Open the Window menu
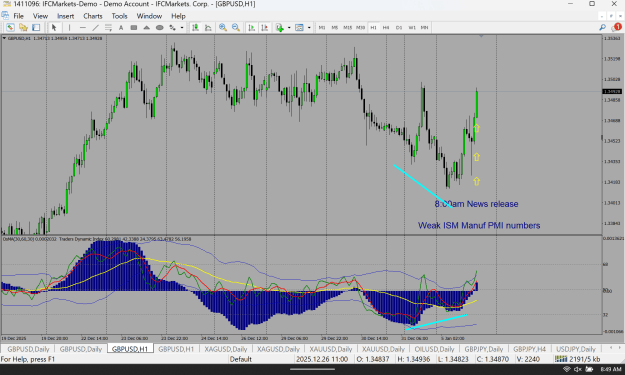The width and height of the screenshot is (625, 375). point(149,16)
